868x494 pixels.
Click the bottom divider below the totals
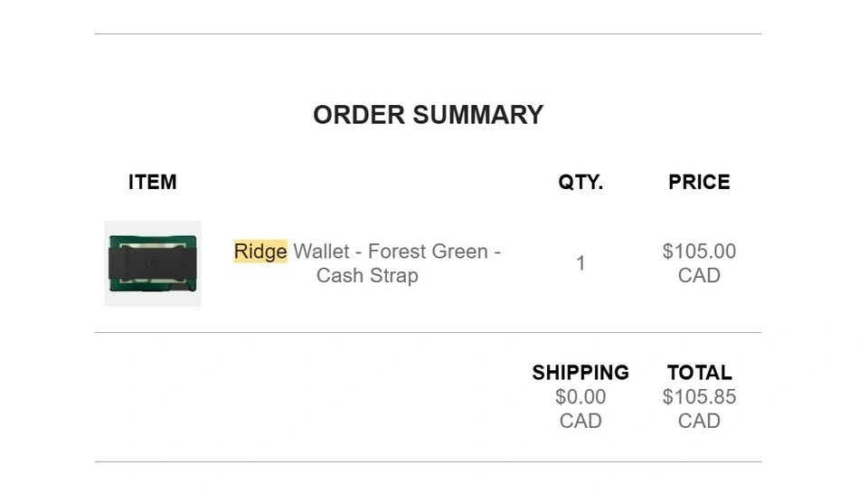428,462
